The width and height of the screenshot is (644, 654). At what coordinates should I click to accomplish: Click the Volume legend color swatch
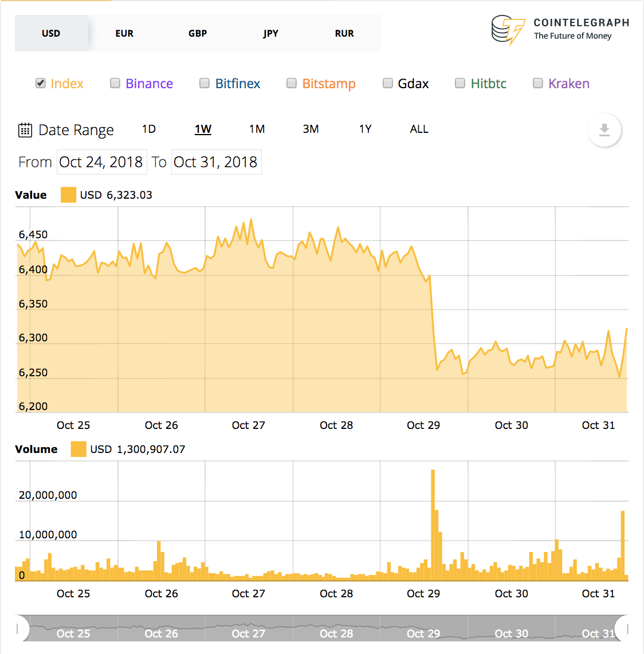point(78,449)
